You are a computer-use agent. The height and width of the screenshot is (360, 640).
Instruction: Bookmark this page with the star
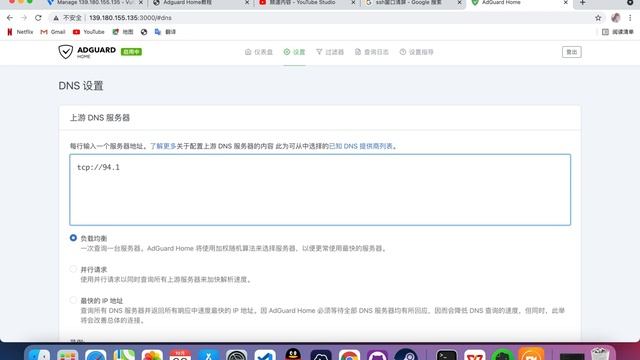point(598,18)
